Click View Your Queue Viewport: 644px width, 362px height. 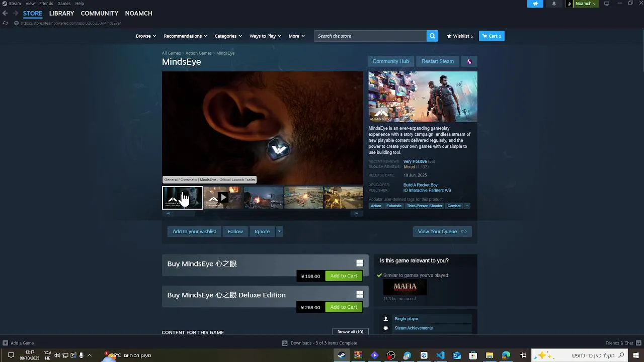[442, 231]
